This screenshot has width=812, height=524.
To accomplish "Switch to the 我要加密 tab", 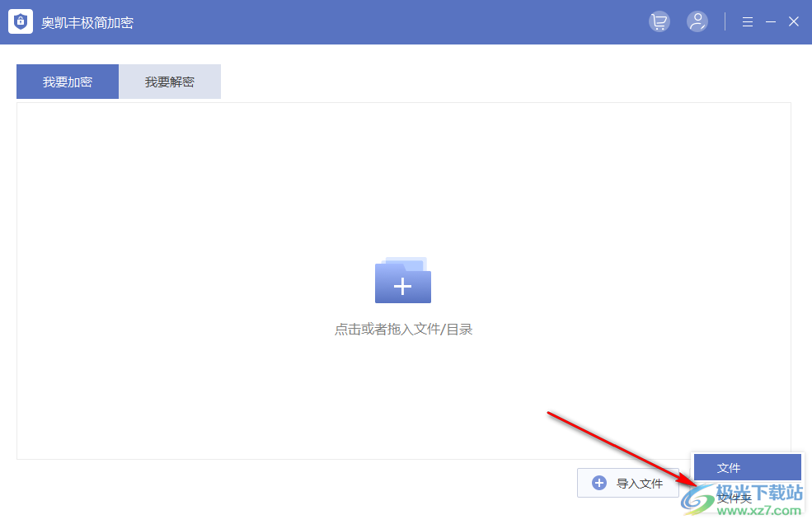I will (68, 82).
